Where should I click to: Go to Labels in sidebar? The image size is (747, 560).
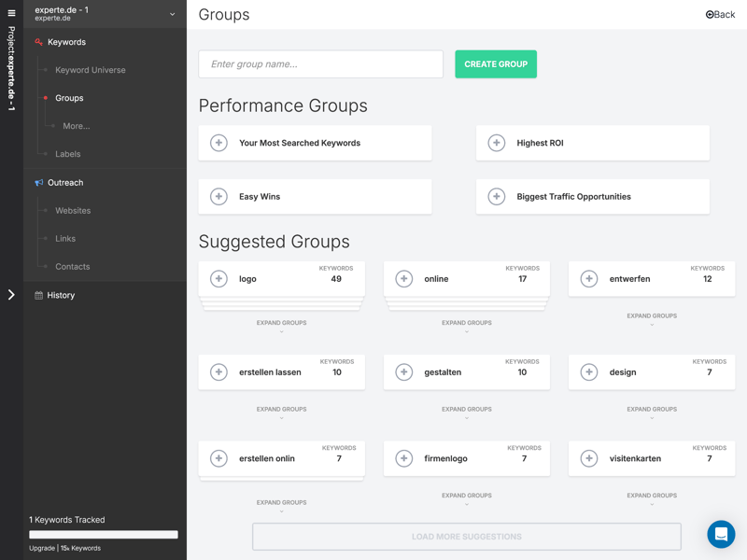67,154
